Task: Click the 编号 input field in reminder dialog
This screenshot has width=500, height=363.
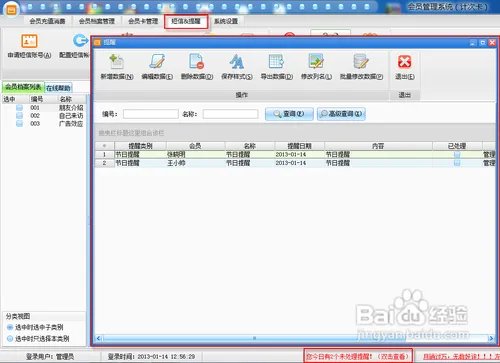Action: pos(151,114)
